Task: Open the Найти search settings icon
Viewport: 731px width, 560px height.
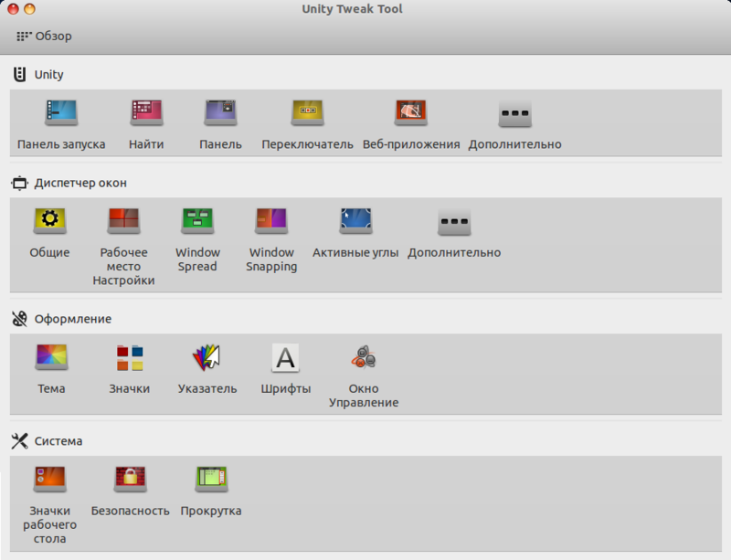Action: coord(146,113)
